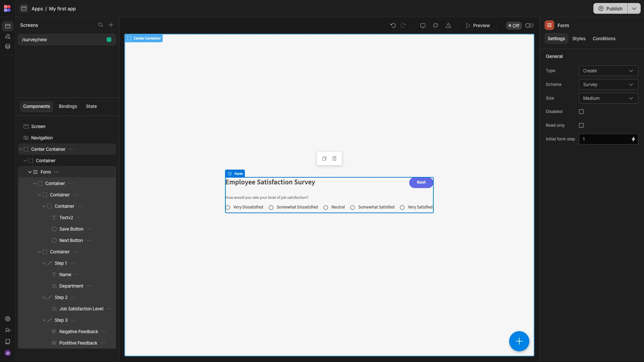Click the undo icon in toolbar
Screen dimensions: 644x362
pos(393,25)
